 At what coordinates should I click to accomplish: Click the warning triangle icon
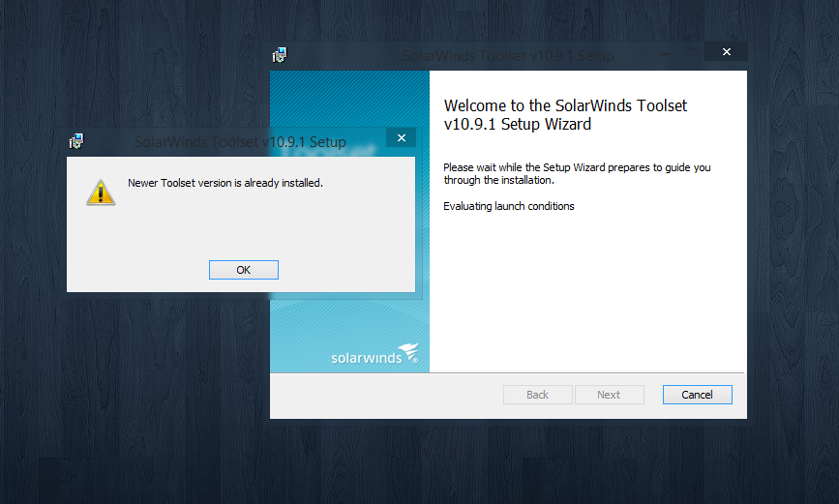click(101, 193)
